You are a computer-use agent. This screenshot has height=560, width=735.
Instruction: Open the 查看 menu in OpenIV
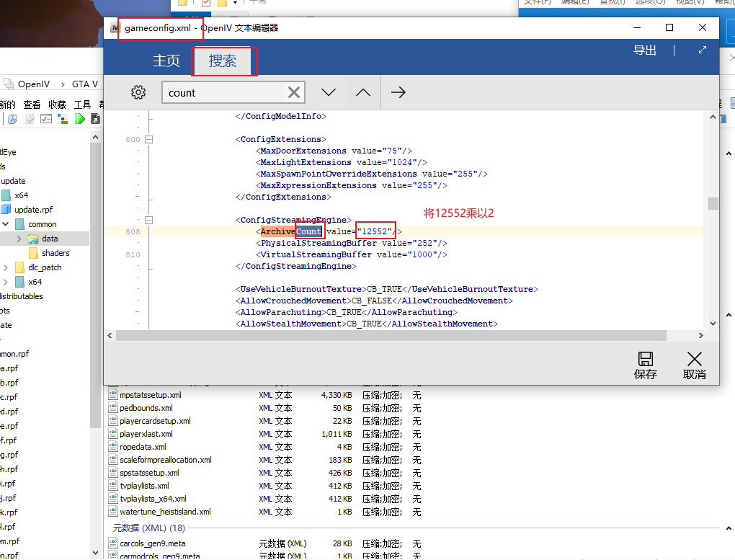pyautogui.click(x=32, y=105)
